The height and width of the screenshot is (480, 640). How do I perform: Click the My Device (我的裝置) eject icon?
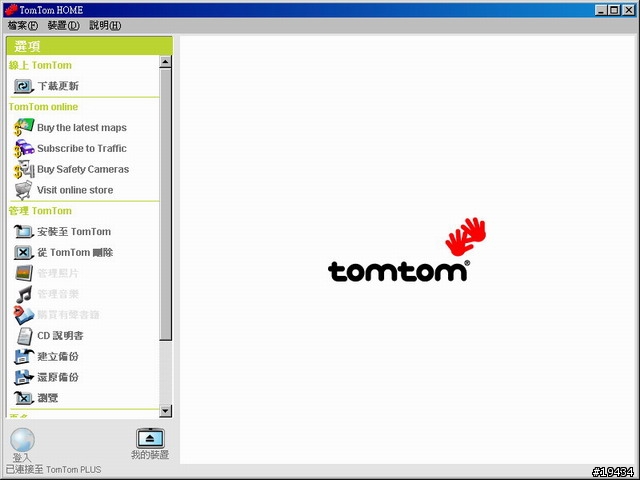[150, 438]
